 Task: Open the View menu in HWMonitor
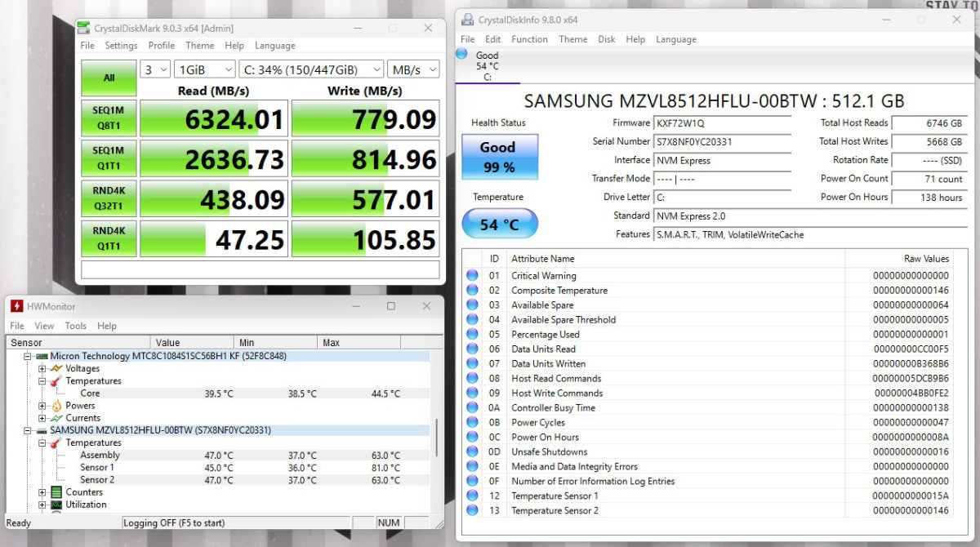click(x=44, y=326)
